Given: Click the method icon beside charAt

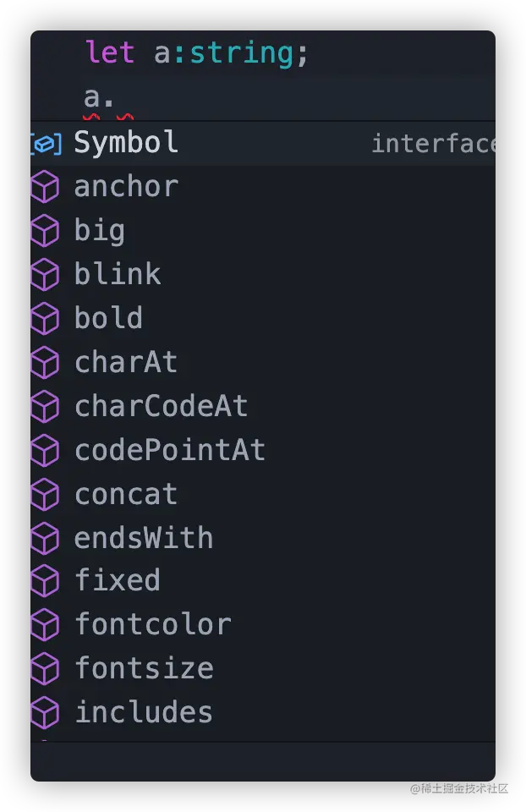Looking at the screenshot, I should tap(45, 363).
